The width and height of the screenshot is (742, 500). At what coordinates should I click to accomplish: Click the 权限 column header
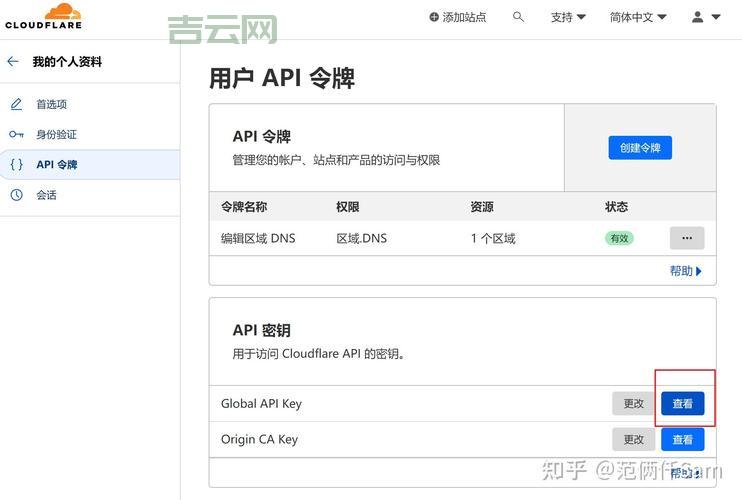pos(347,207)
